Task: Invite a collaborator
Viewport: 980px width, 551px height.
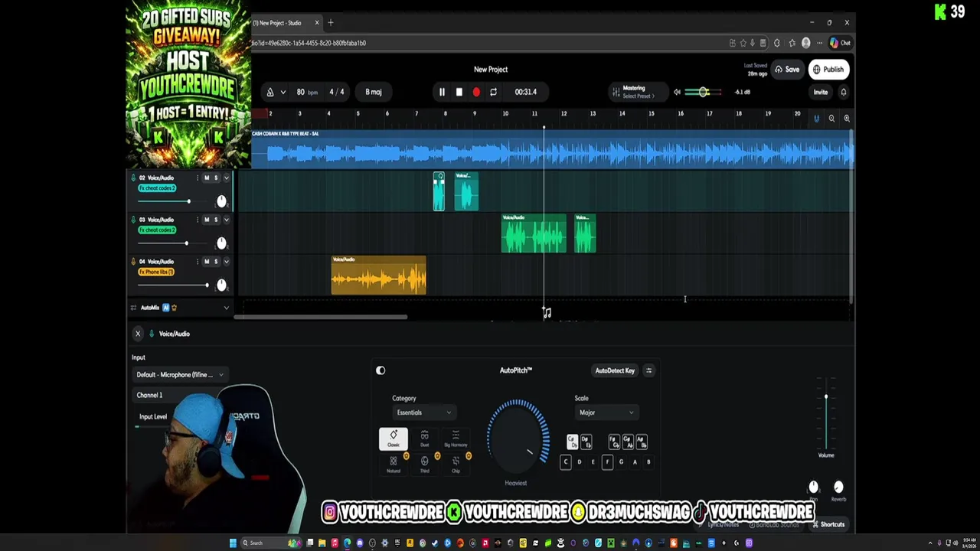Action: coord(820,92)
